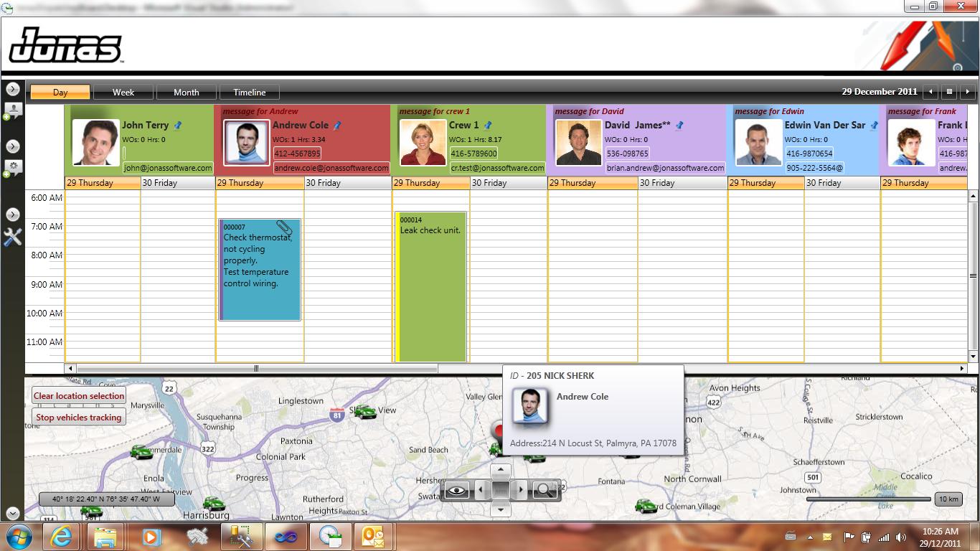Click Edwin Van Der Sar's profile photo
This screenshot has height=551, width=980.
758,142
